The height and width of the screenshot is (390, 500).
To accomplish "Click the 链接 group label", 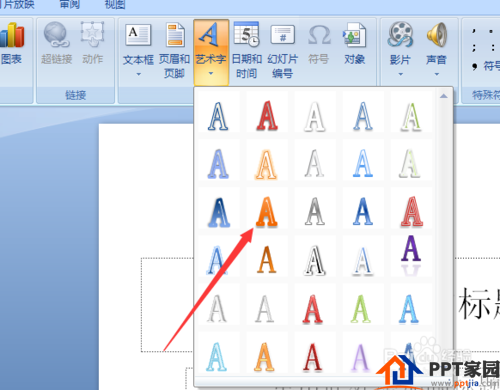I will pyautogui.click(x=75, y=95).
